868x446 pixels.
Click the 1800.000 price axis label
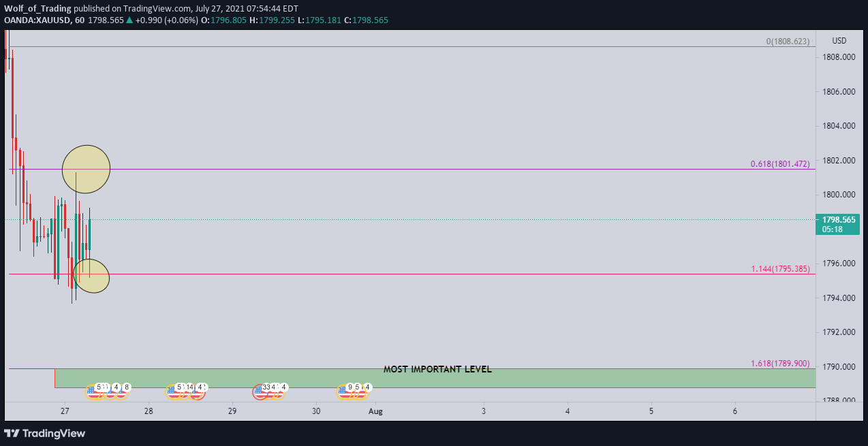839,195
